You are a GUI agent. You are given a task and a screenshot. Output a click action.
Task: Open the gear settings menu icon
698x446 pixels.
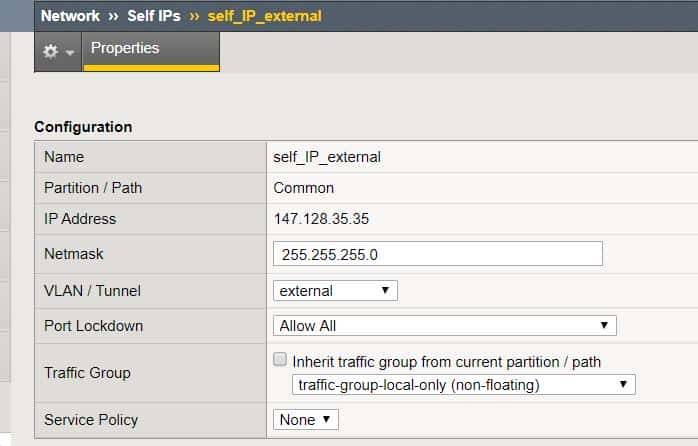coord(50,52)
